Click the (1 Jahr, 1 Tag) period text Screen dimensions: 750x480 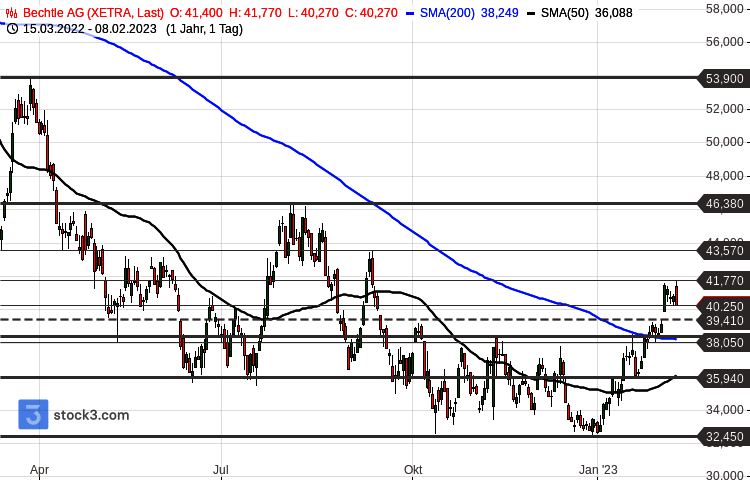[x=204, y=29]
